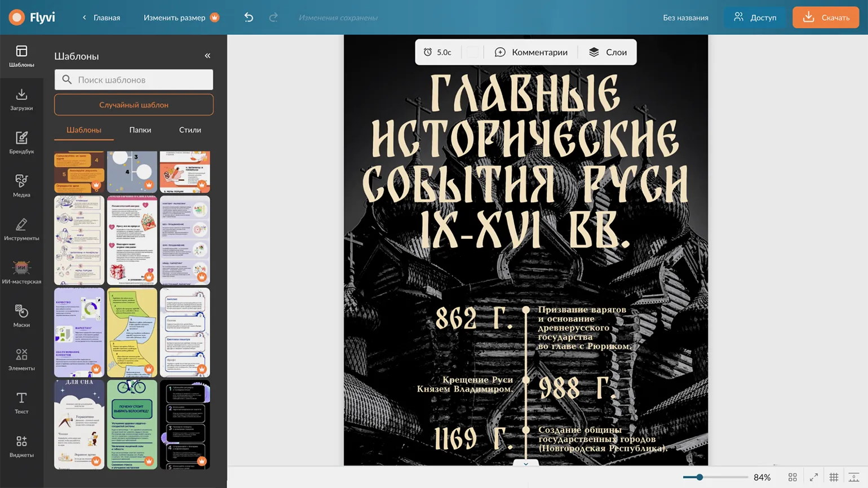The width and height of the screenshot is (868, 488).
Task: Open the page duration 5.0с setting
Action: click(x=438, y=52)
